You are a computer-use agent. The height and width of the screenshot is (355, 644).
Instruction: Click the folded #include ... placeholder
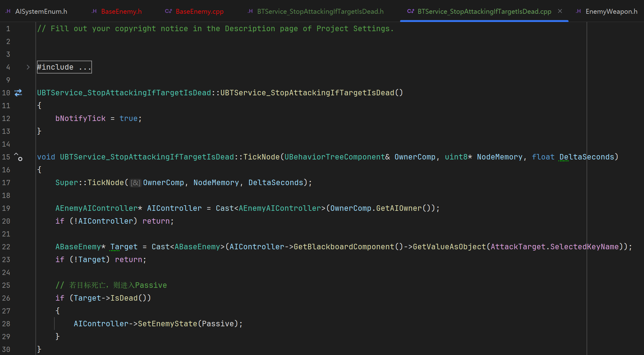64,67
